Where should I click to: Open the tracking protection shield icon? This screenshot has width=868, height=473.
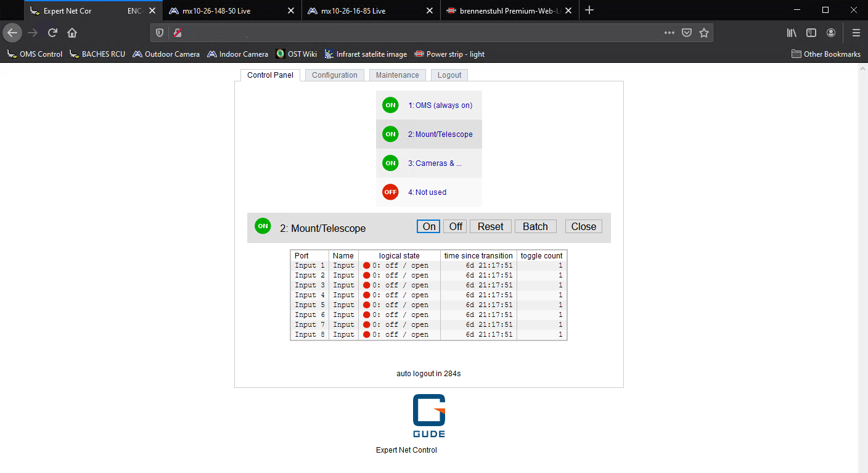point(160,33)
